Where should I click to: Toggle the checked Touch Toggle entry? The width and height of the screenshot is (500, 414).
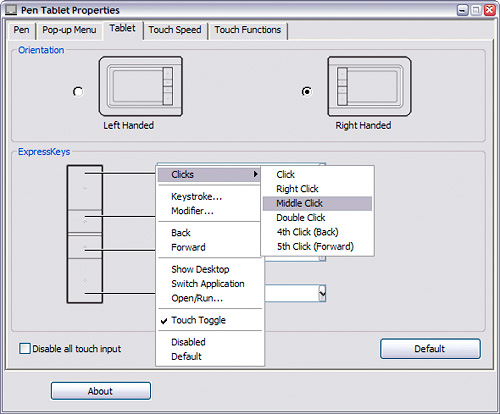point(210,320)
